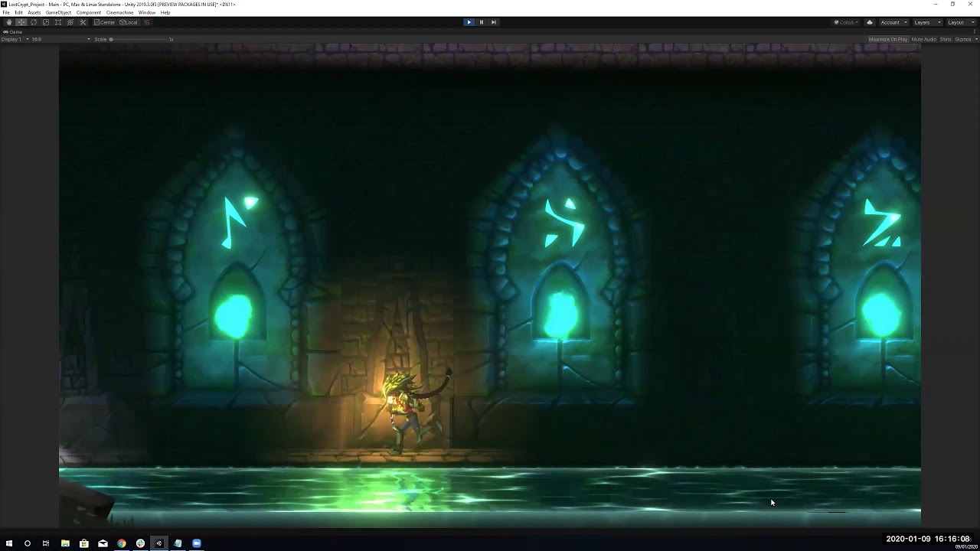Select the Scale tool
The height and width of the screenshot is (551, 980).
tap(45, 21)
